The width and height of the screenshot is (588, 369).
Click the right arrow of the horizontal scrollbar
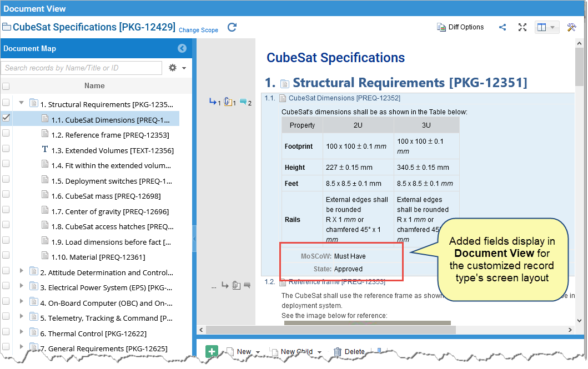[x=570, y=330]
